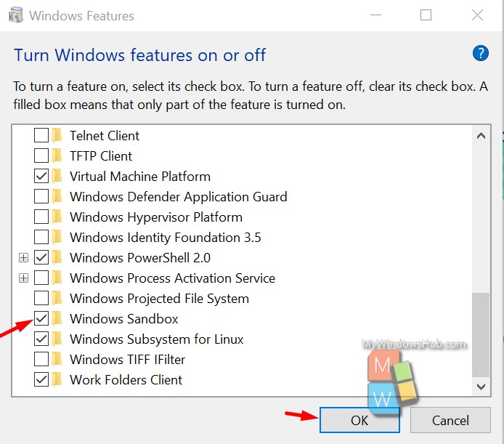Select the Work Folders Client label

tap(126, 380)
